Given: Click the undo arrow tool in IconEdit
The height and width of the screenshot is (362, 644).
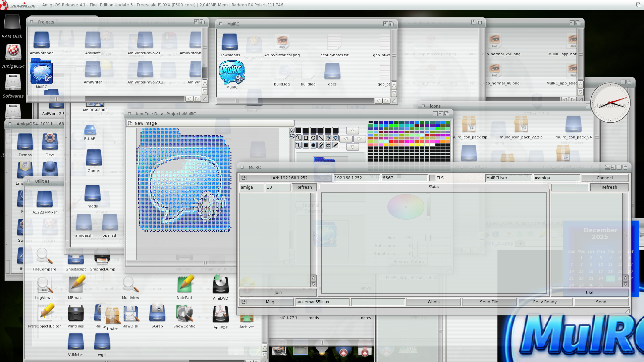Looking at the screenshot, I should (328, 138).
